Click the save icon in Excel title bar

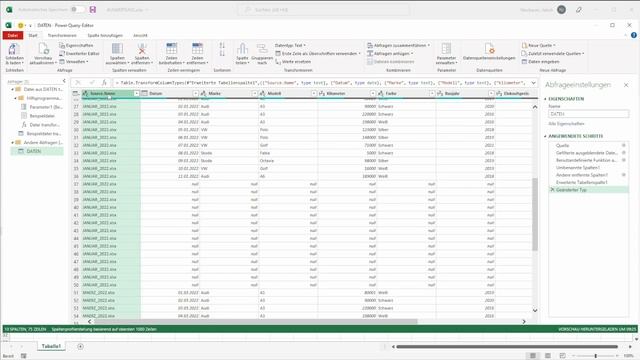93,9
